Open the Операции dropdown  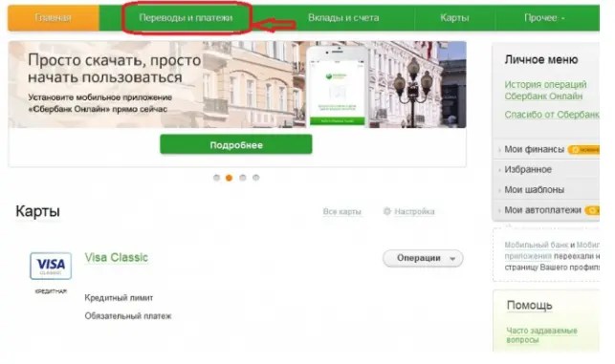click(x=423, y=258)
